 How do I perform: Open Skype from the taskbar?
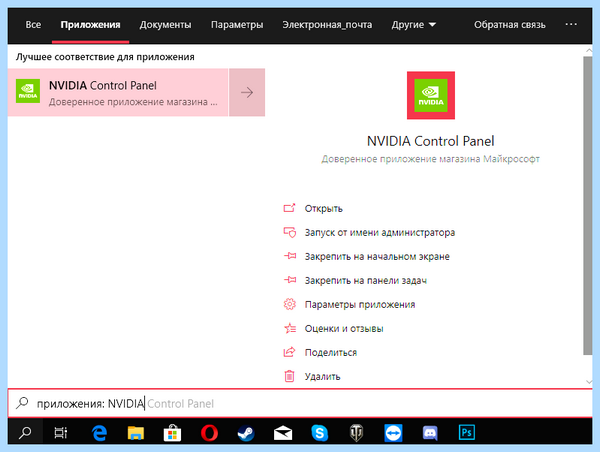pyautogui.click(x=320, y=433)
